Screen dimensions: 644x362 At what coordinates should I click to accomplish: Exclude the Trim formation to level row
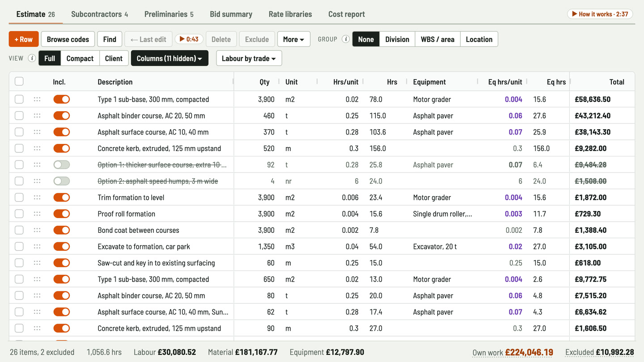tap(62, 198)
